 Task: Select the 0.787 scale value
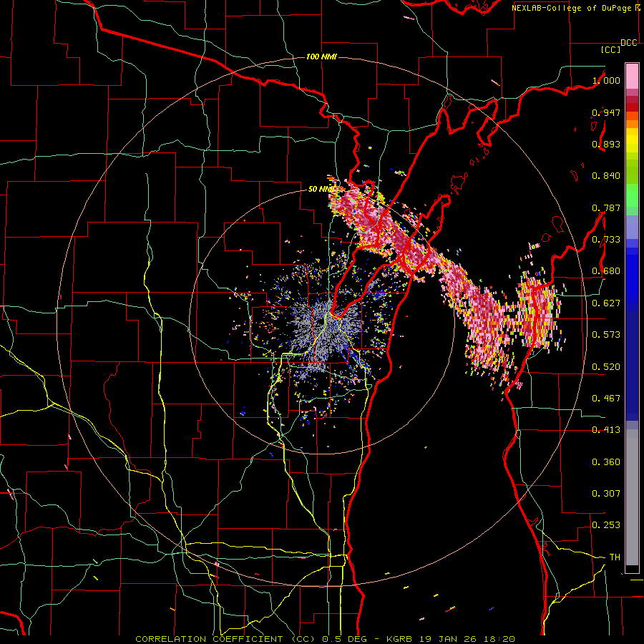[606, 208]
